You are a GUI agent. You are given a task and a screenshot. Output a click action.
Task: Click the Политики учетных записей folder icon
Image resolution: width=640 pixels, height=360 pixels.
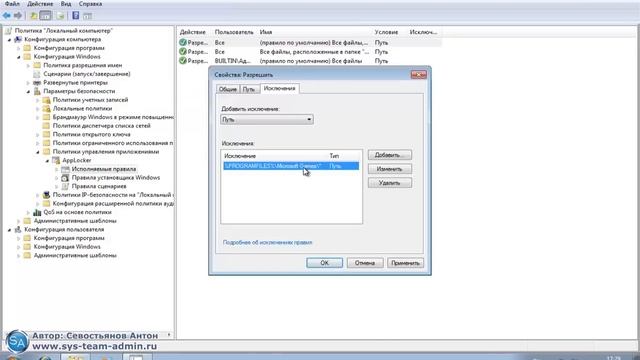47,100
